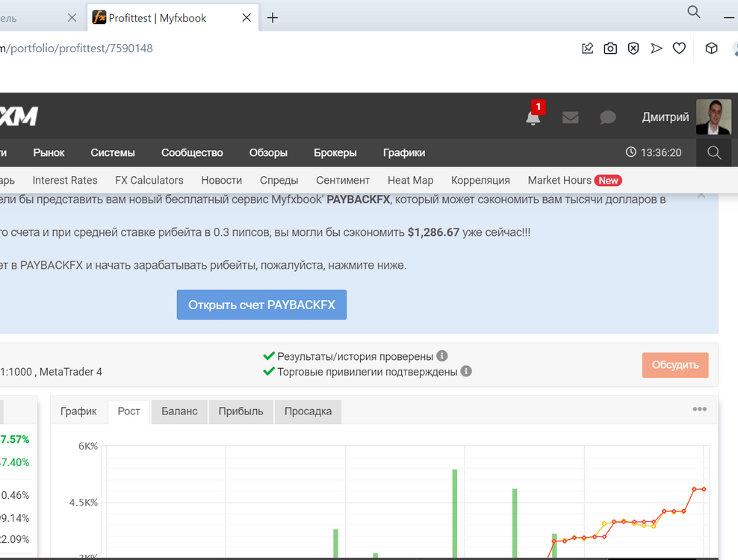738x560 pixels.
Task: Click the user avatar photo
Action: [713, 116]
